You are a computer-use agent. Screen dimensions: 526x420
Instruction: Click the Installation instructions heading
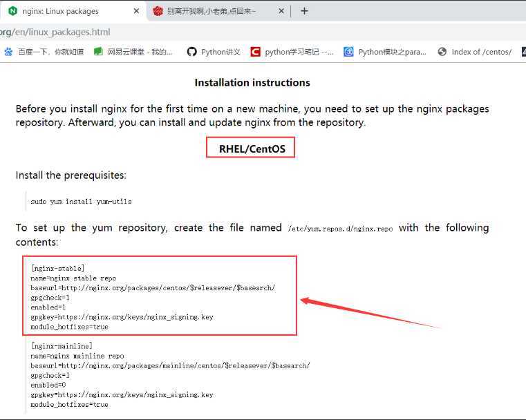[252, 82]
